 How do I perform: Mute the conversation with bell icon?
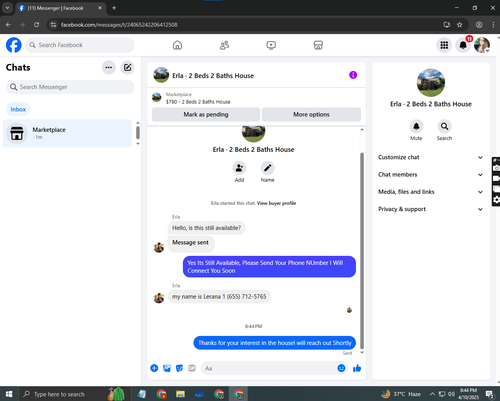[x=416, y=126]
